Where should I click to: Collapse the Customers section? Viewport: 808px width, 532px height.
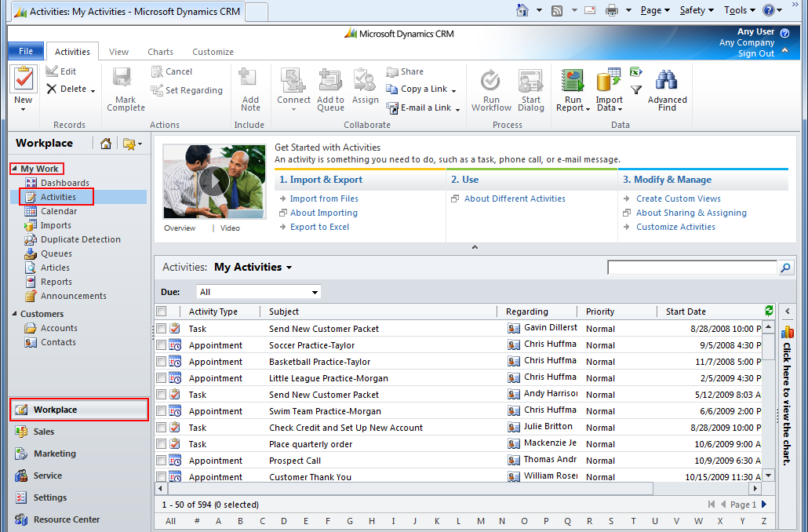pyautogui.click(x=14, y=314)
